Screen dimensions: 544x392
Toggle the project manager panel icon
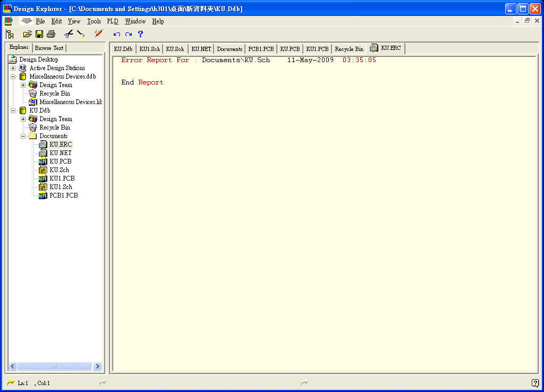[x=10, y=34]
